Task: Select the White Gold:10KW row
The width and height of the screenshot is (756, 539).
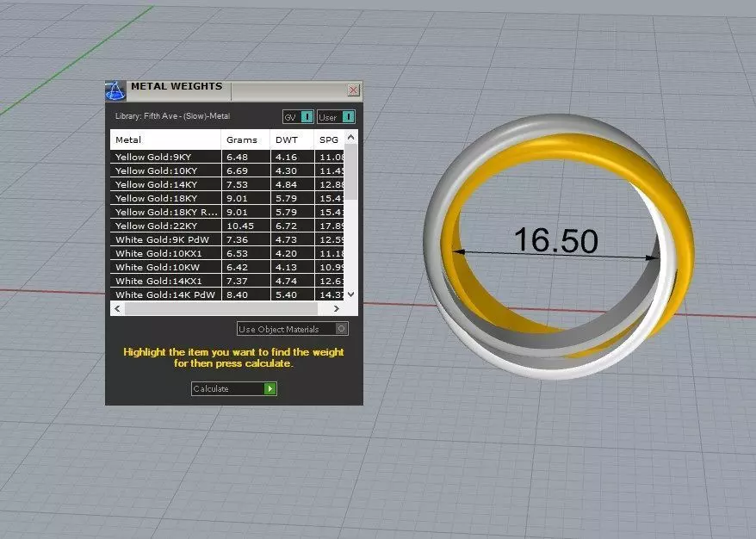Action: (x=227, y=267)
